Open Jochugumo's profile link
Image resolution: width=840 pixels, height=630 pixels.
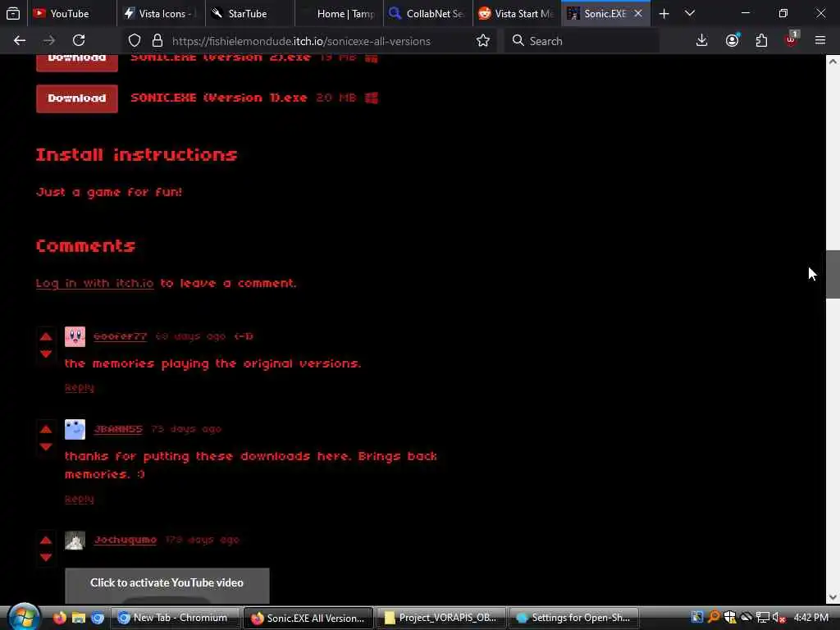(x=126, y=540)
